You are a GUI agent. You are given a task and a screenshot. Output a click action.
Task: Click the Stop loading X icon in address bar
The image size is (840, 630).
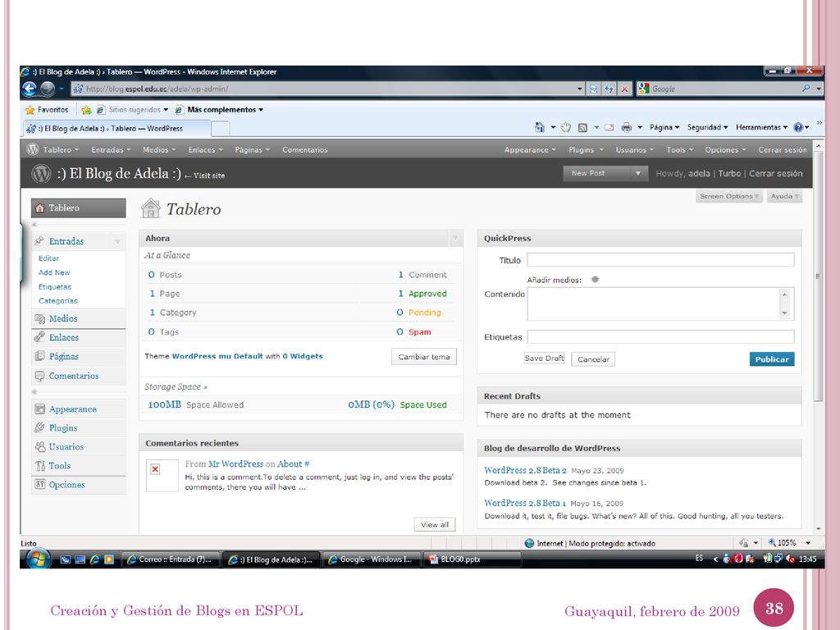[624, 89]
